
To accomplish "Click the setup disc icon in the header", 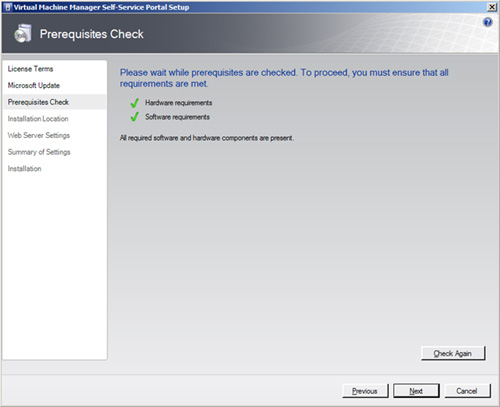I will click(x=23, y=33).
